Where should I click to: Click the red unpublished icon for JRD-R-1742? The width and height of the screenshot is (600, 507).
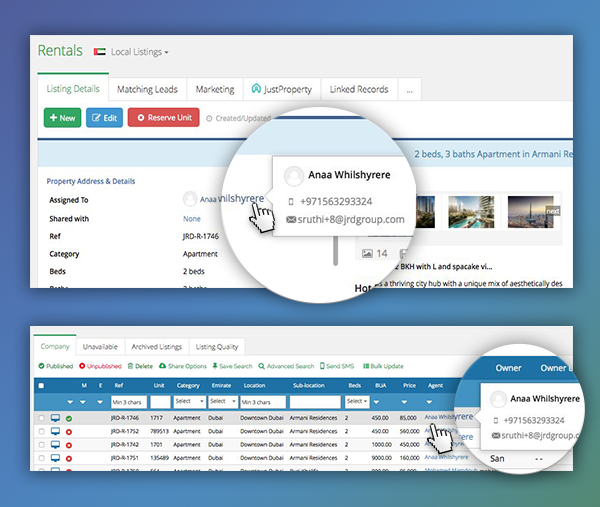point(69,445)
